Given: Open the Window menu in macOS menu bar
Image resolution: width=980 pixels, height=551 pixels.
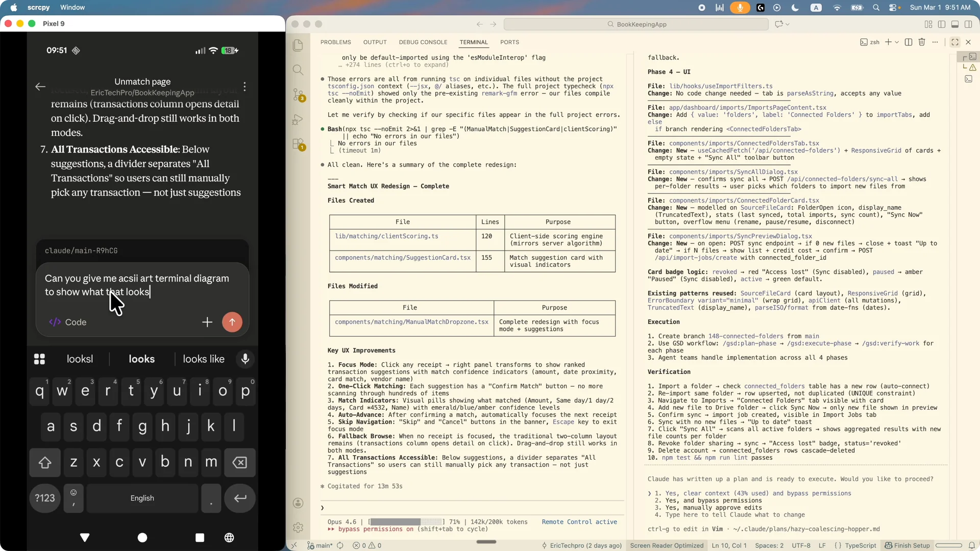Looking at the screenshot, I should (x=72, y=8).
